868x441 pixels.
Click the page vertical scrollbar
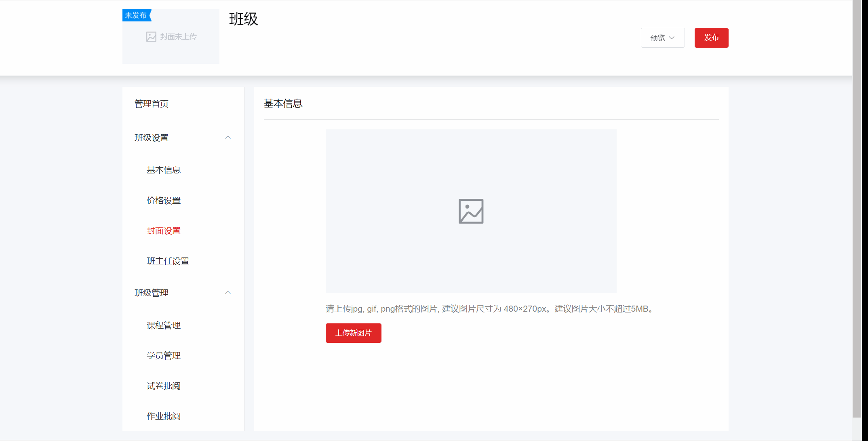point(857,202)
